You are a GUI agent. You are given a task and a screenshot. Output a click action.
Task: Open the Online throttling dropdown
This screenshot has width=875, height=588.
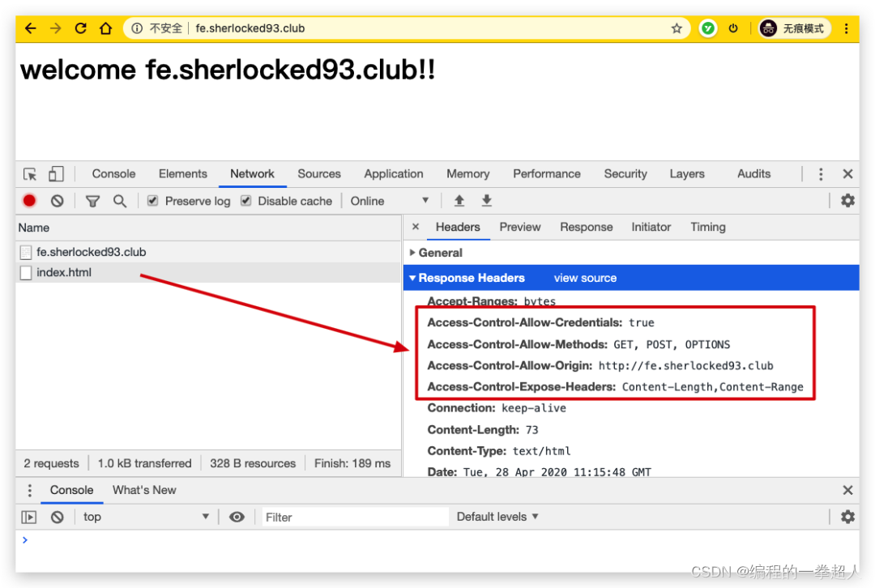390,201
